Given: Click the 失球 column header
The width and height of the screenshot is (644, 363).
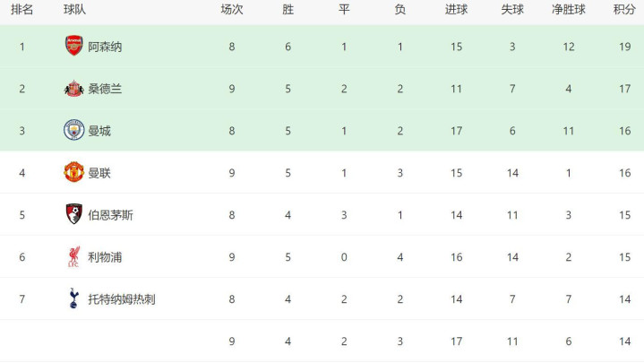Looking at the screenshot, I should point(512,10).
